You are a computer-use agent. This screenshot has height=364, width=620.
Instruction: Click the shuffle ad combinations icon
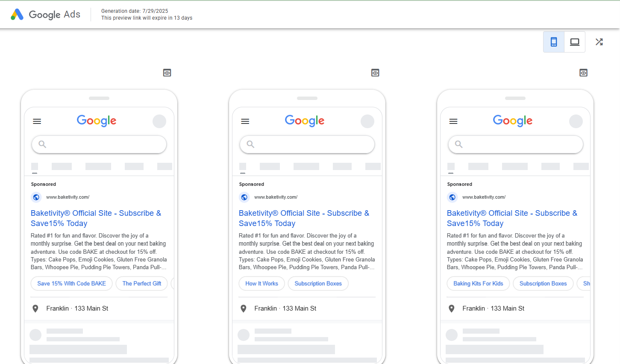coord(599,42)
